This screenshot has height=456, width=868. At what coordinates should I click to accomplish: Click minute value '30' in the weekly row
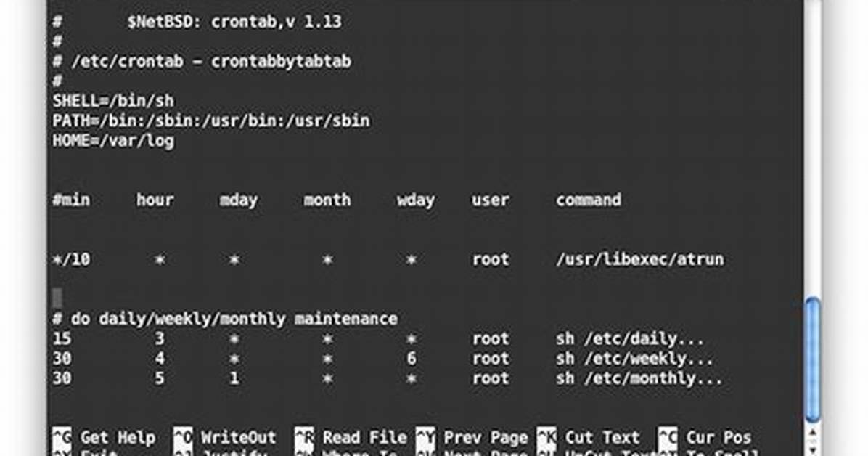[x=62, y=359]
